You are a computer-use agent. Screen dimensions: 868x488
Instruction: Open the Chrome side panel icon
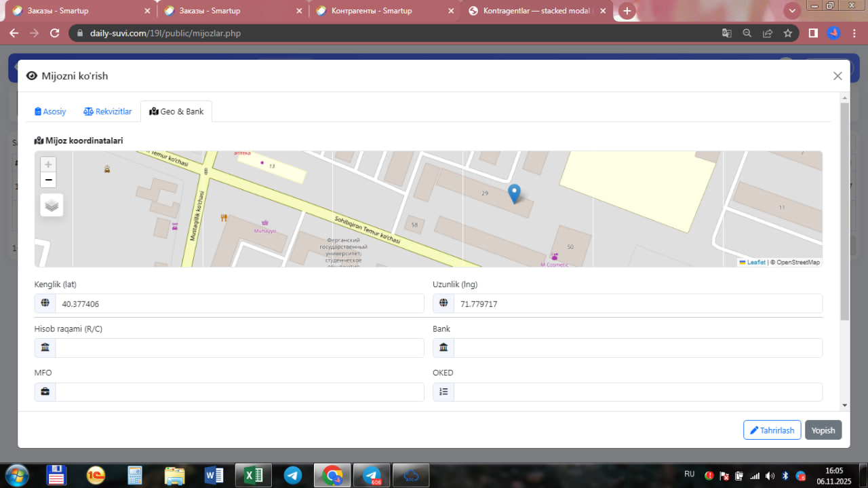click(813, 33)
